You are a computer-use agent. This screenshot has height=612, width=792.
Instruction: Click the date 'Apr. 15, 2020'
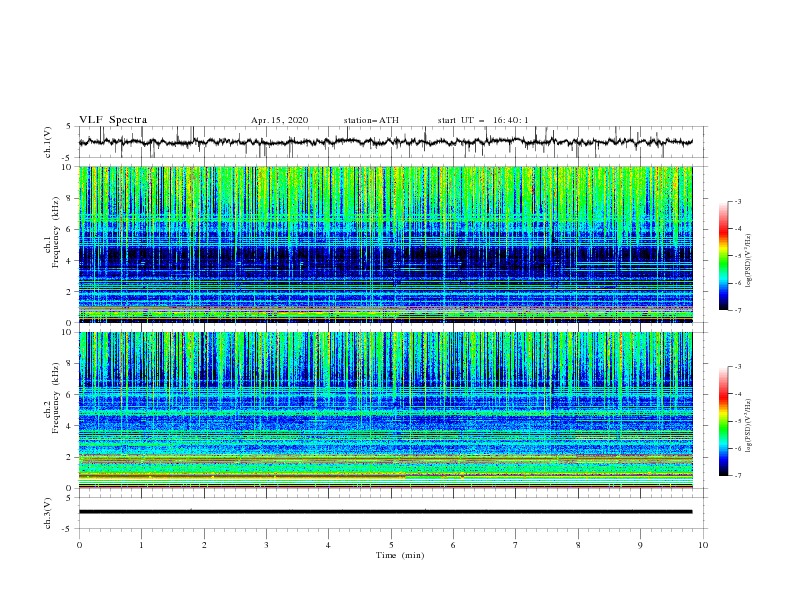(x=279, y=120)
